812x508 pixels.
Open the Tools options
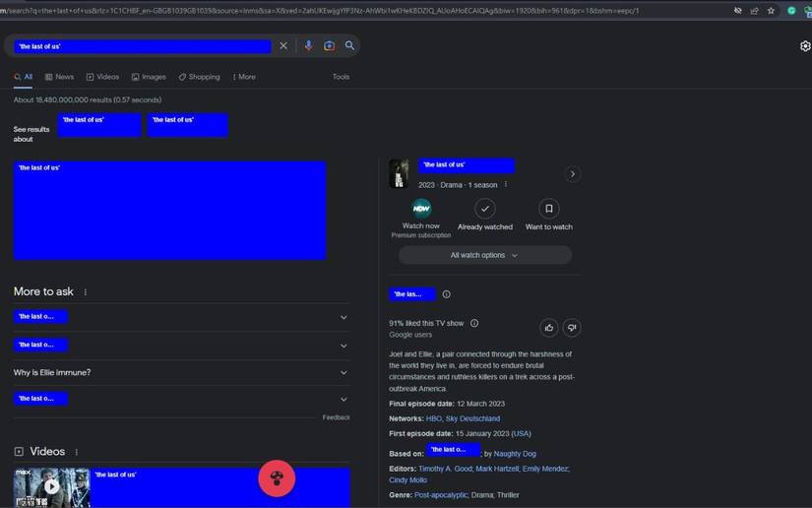click(341, 77)
